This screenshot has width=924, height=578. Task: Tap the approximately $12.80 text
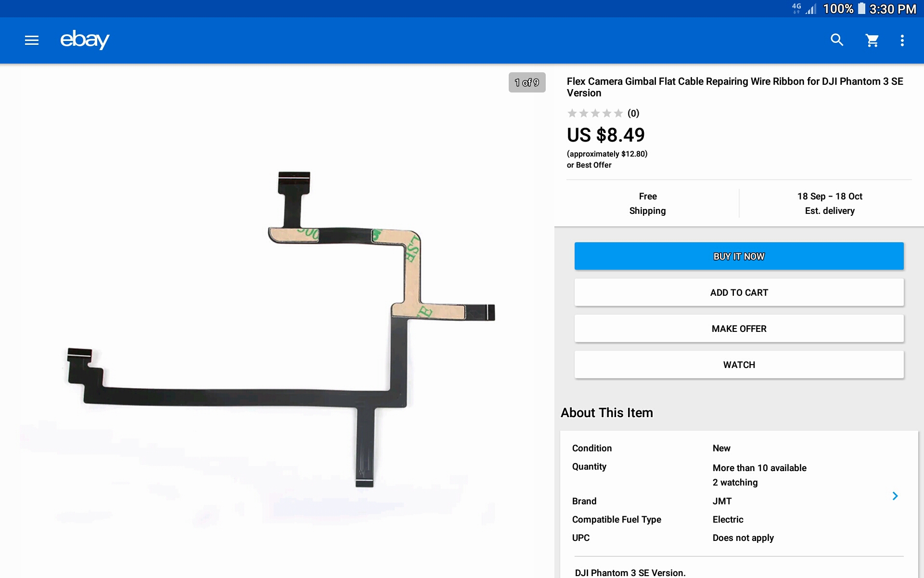point(607,154)
